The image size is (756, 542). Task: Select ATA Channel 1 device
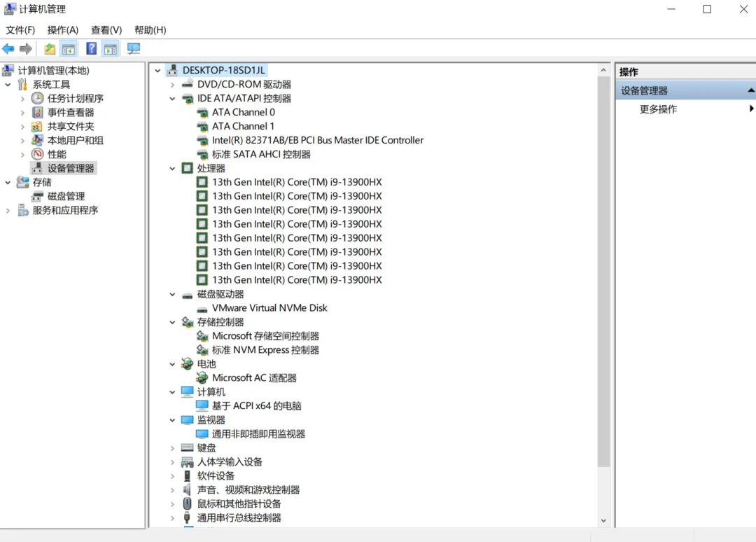tap(243, 126)
